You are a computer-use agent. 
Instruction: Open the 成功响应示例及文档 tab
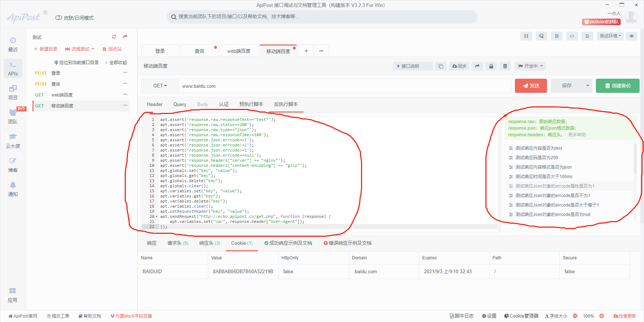tap(288, 243)
